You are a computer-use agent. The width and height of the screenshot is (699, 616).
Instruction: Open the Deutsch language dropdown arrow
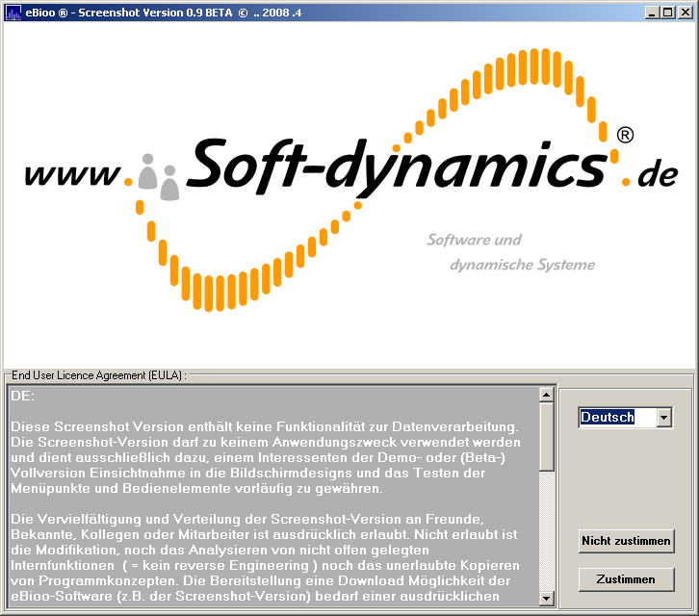[663, 418]
